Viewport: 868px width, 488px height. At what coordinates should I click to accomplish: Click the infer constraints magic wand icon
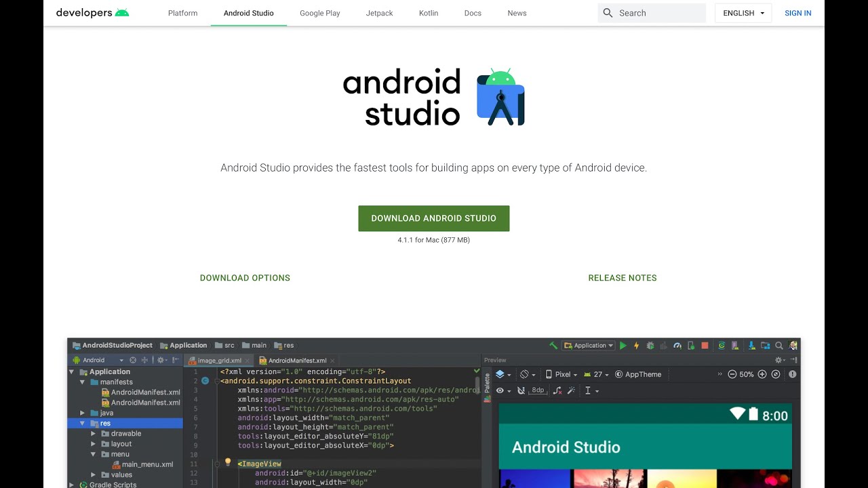click(x=571, y=390)
